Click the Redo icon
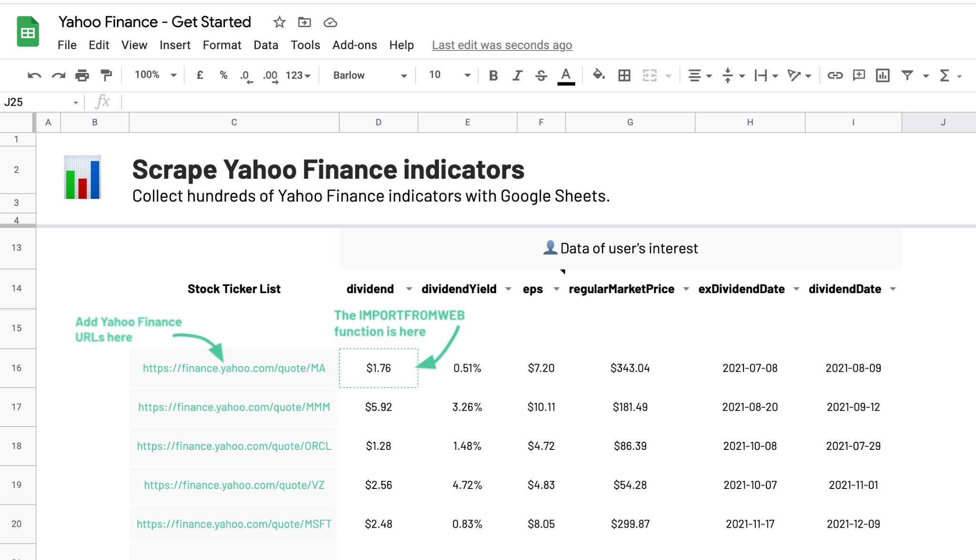Screen dimensions: 976x560 (59, 75)
